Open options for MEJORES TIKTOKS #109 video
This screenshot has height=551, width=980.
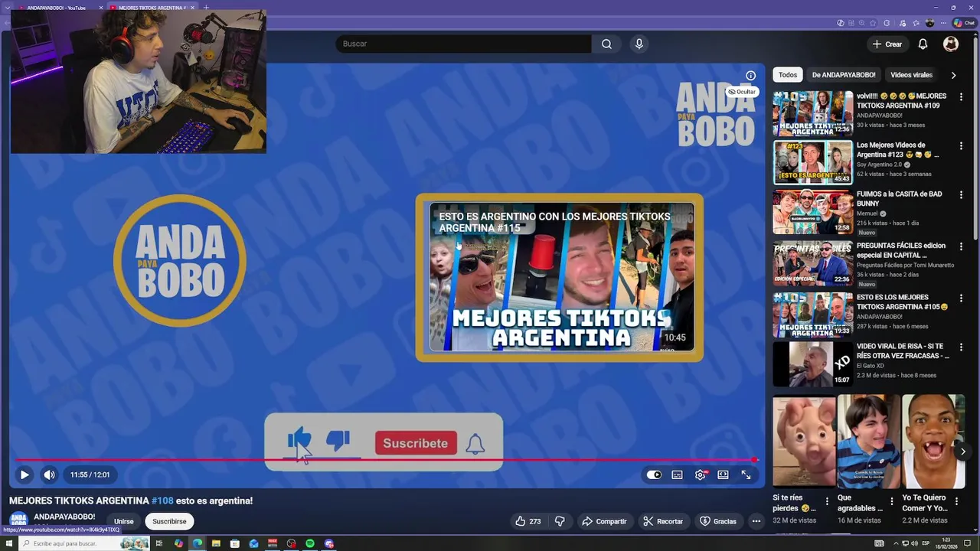pyautogui.click(x=961, y=97)
